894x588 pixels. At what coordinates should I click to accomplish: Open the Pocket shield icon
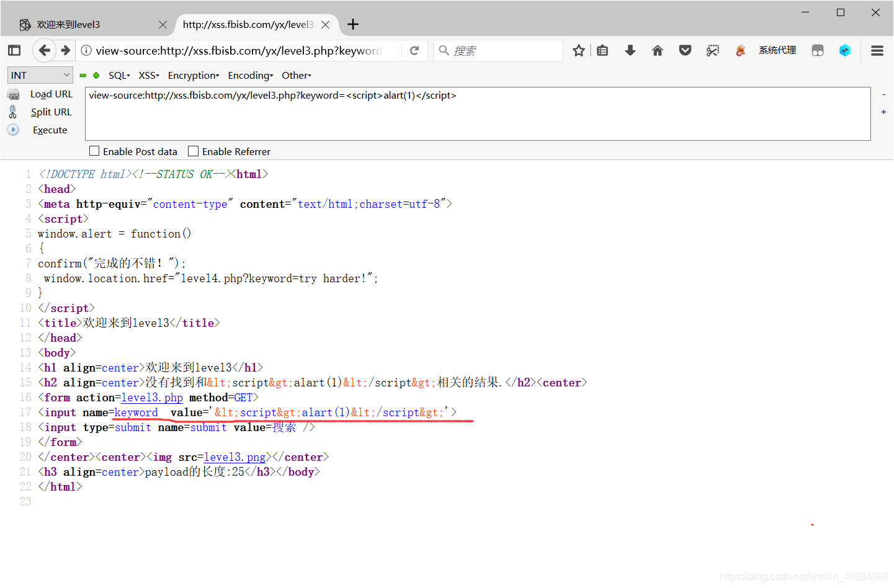point(685,50)
